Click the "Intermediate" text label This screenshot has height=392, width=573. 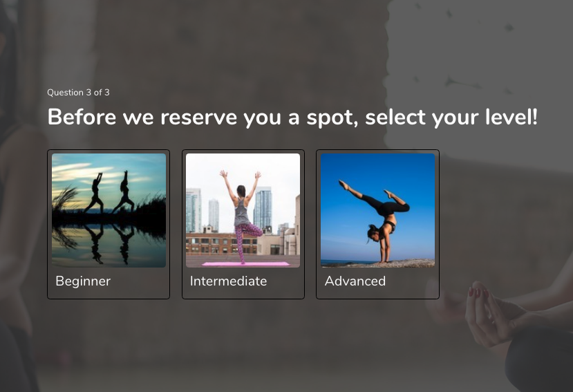[228, 281]
